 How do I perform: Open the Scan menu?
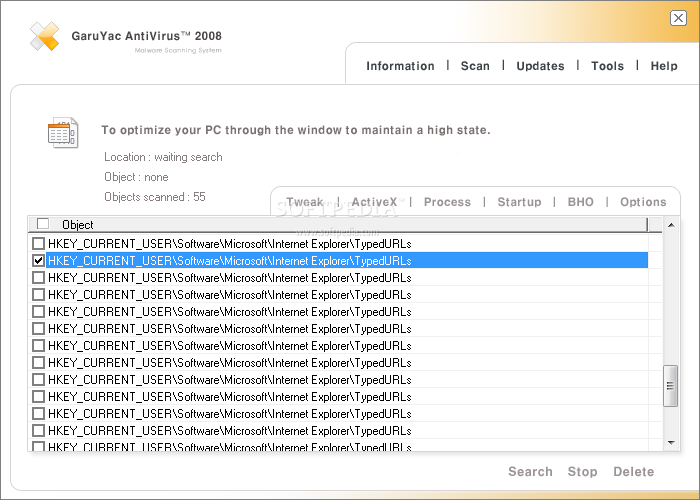(x=475, y=66)
